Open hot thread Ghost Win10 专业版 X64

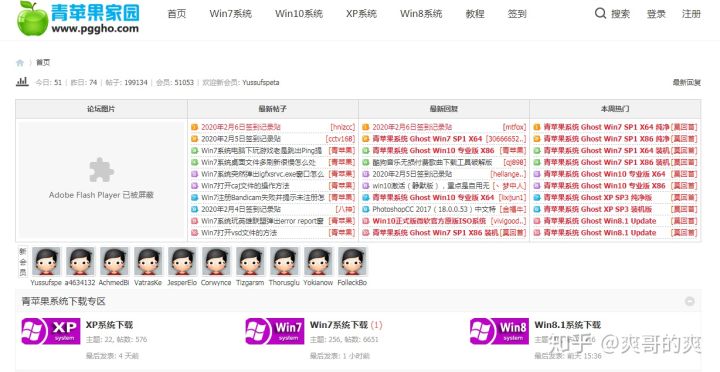[x=604, y=174]
